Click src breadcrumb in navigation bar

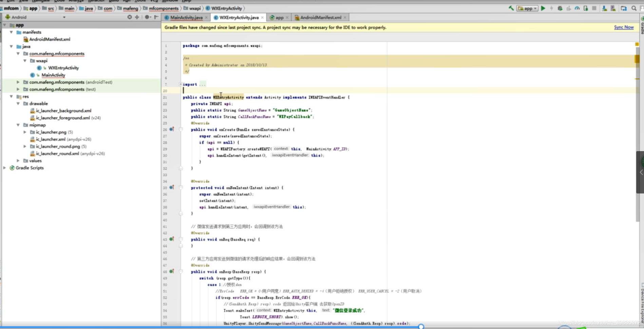click(x=51, y=8)
